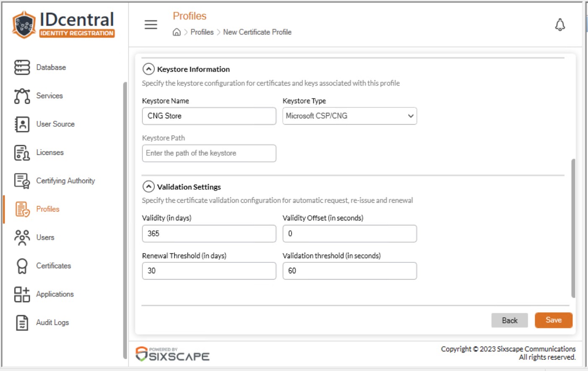Collapse the Keystore Information section
Image resolution: width=588 pixels, height=371 pixels.
pyautogui.click(x=149, y=69)
